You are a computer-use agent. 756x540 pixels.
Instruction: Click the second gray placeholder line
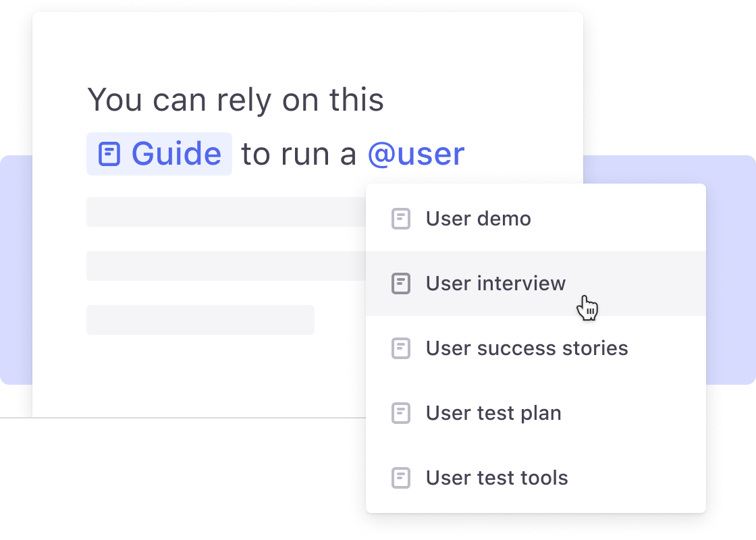226,266
